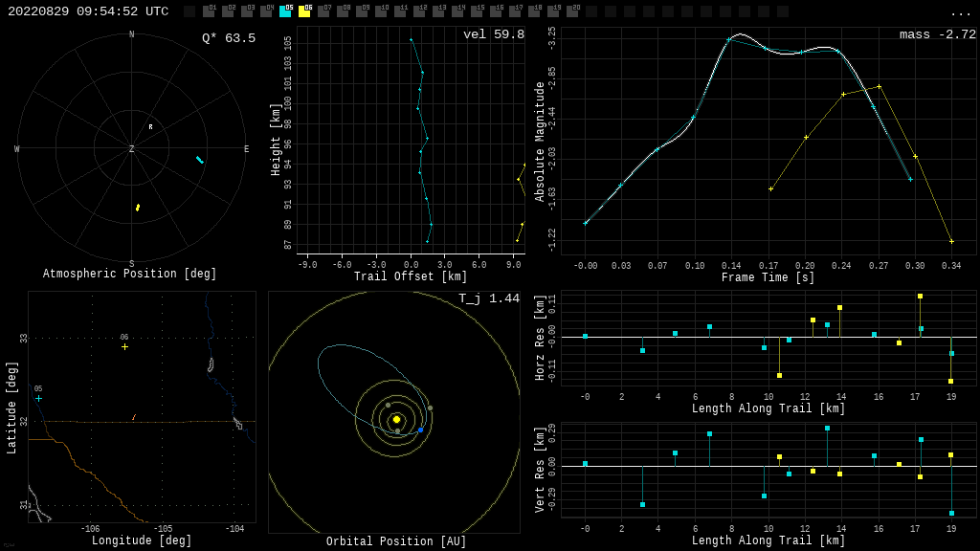Select station box 14 in top bar

point(457,11)
